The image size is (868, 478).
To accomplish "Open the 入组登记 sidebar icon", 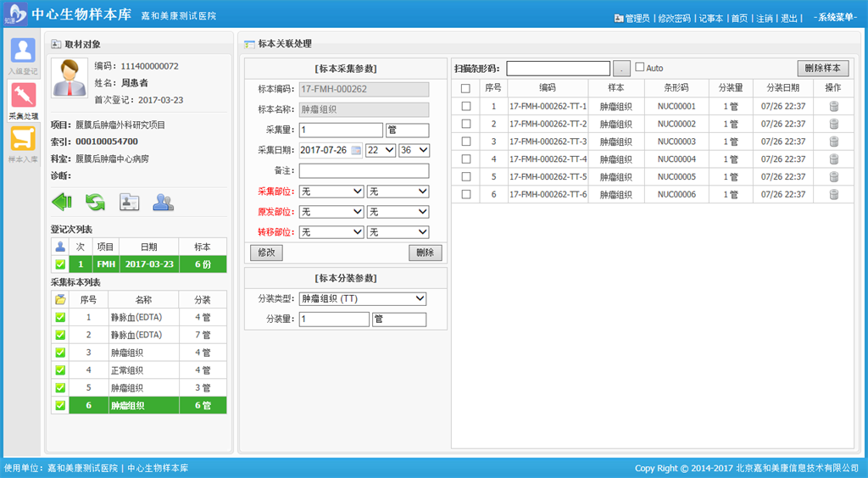I will pos(23,53).
